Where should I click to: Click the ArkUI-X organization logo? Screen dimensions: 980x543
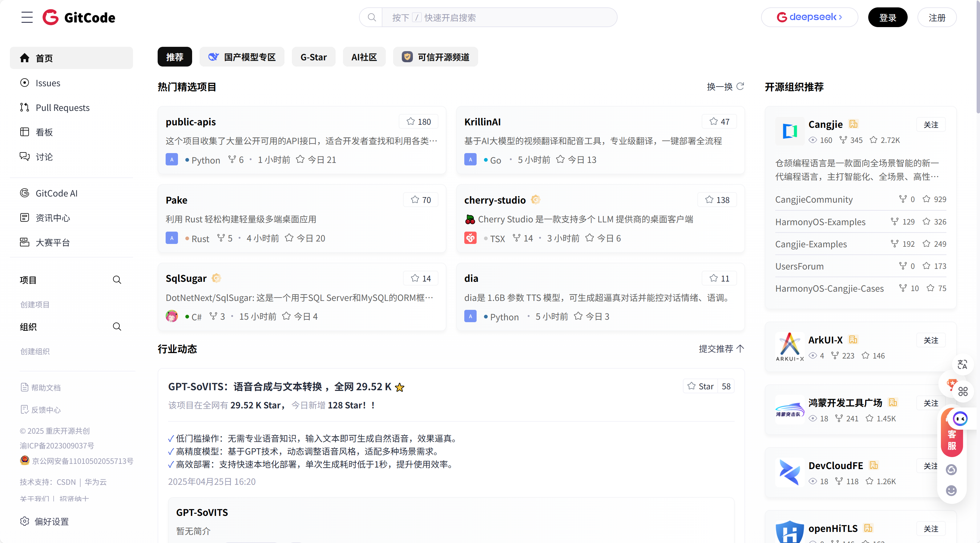pos(790,347)
